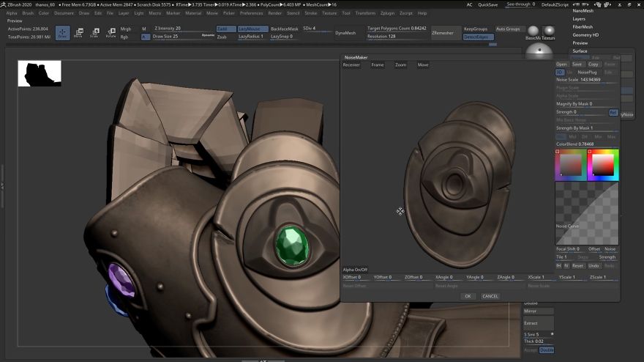
Task: Click the ZBrush logo icon
Action: click(x=3, y=4)
